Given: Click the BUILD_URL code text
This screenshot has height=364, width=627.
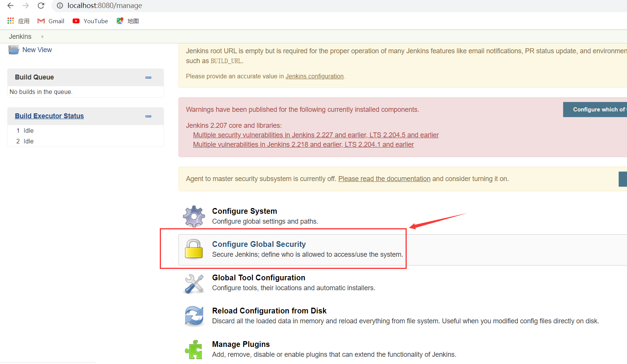Looking at the screenshot, I should [226, 61].
